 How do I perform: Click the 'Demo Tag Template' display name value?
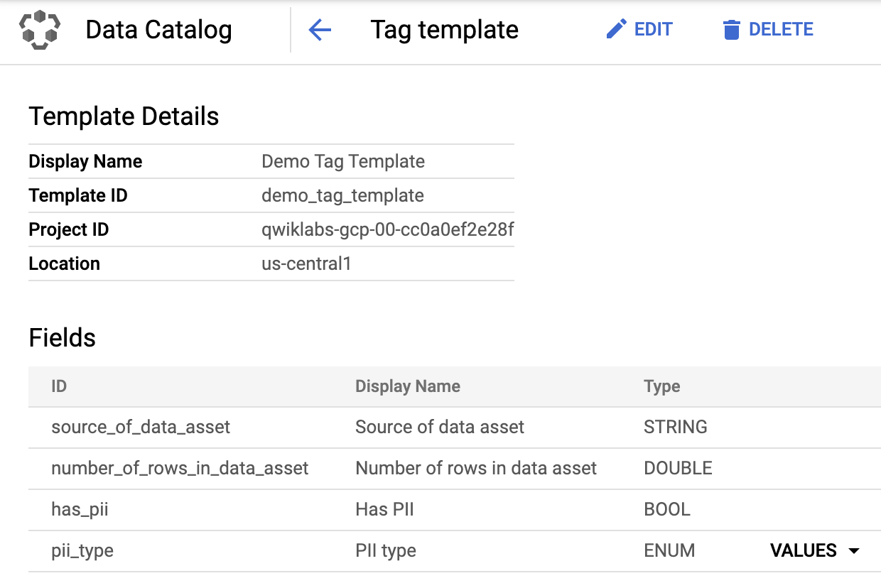click(343, 161)
